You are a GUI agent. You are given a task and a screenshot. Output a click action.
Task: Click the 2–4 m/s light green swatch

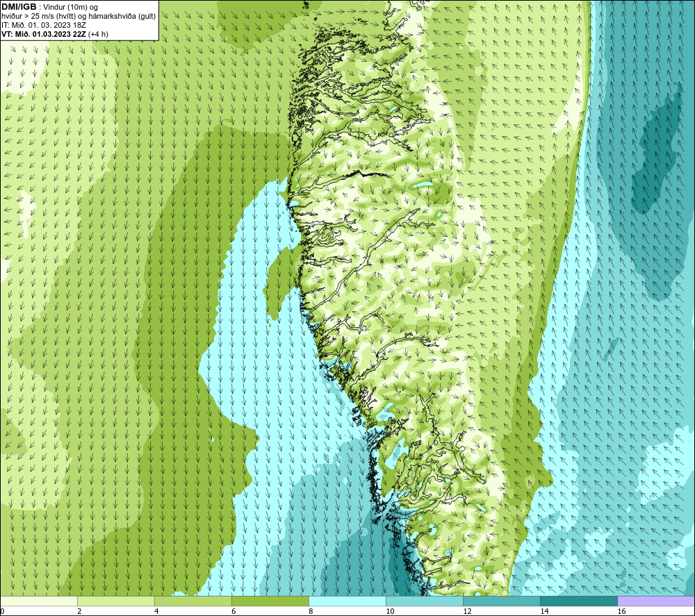point(116,601)
